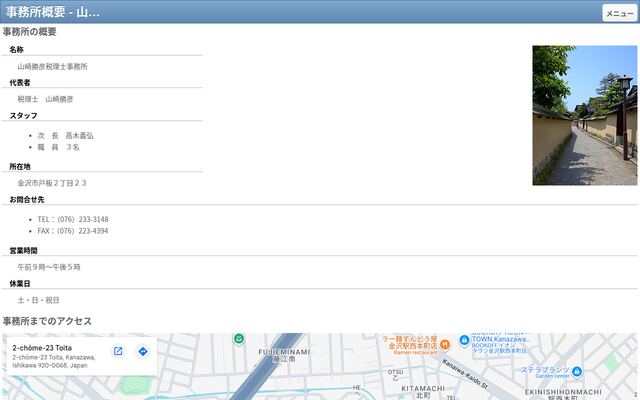
Task: Click the 営業時間 label
Action: [23, 251]
